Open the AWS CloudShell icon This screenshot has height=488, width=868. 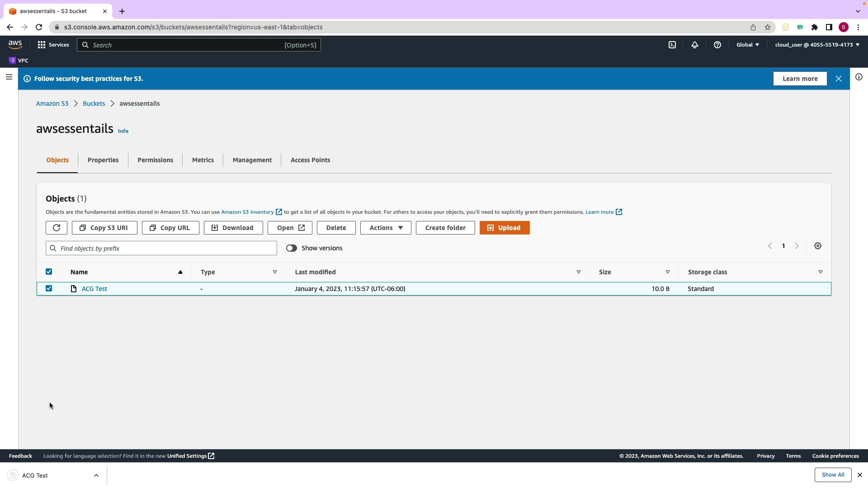pyautogui.click(x=672, y=45)
